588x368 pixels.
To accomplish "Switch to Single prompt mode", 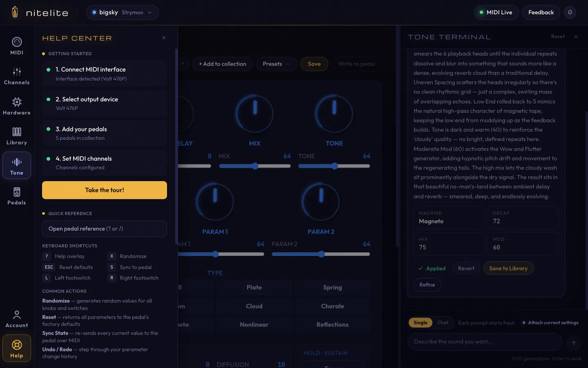I will coord(420,323).
